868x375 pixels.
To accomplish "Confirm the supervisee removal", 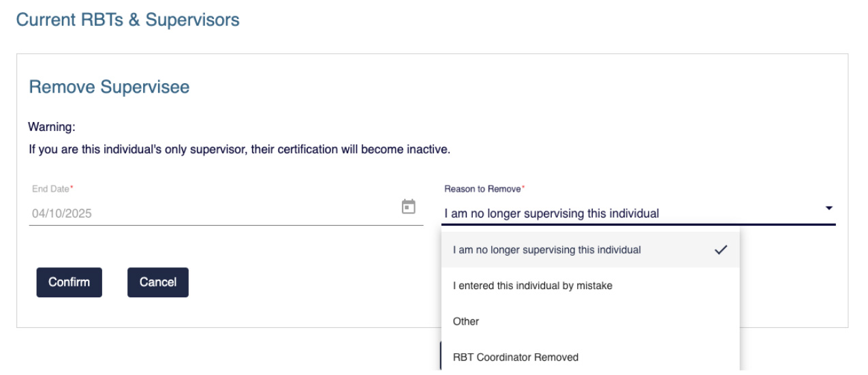I will [69, 282].
